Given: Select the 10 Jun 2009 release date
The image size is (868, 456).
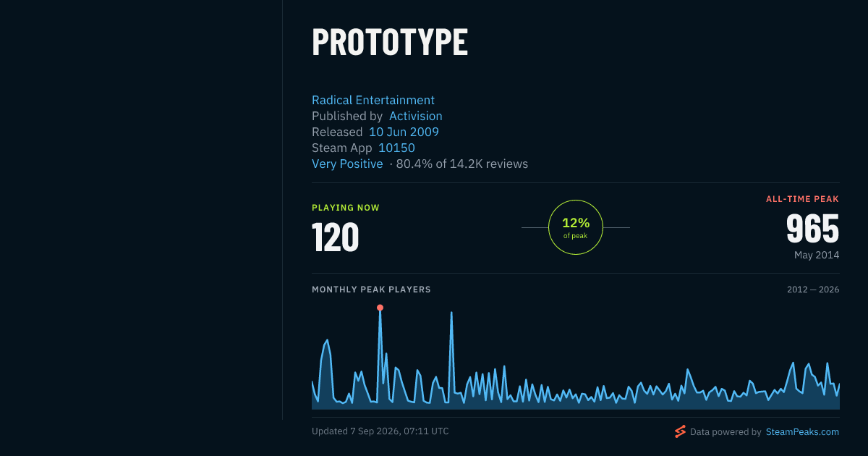Looking at the screenshot, I should coord(404,132).
